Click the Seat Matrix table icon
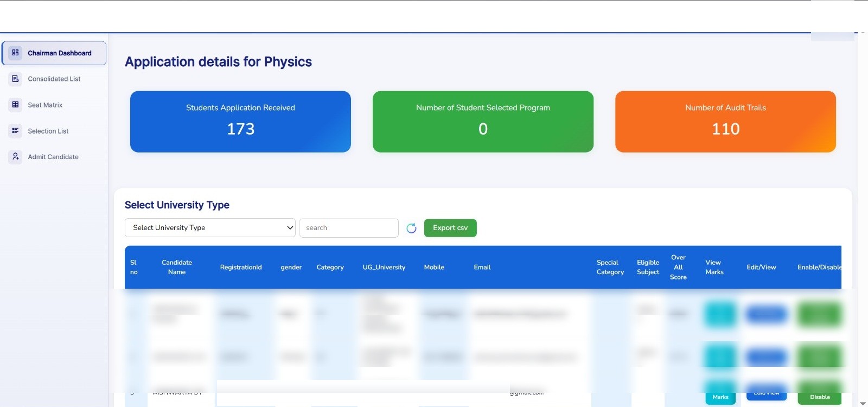868x407 pixels. (x=15, y=105)
